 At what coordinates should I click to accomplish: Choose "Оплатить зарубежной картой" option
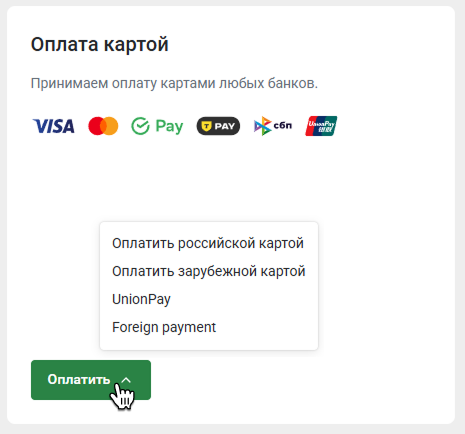pos(209,271)
